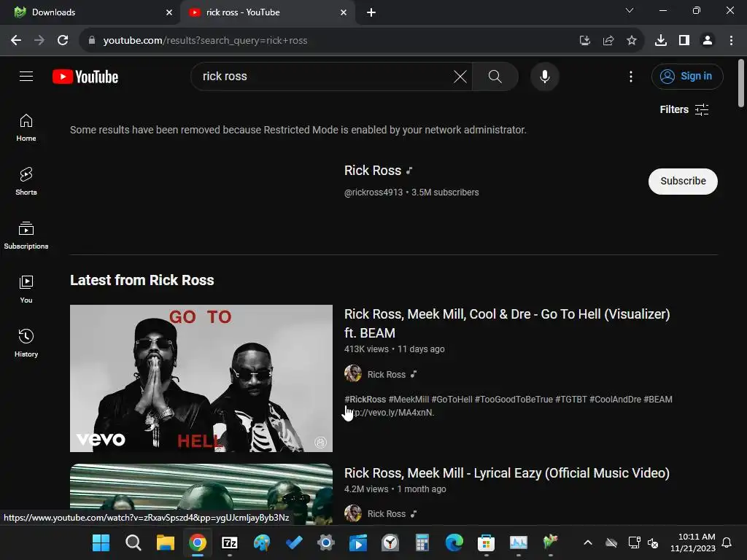Open Chrome three-dot menu
Screen dimensions: 747x560
pos(731,40)
